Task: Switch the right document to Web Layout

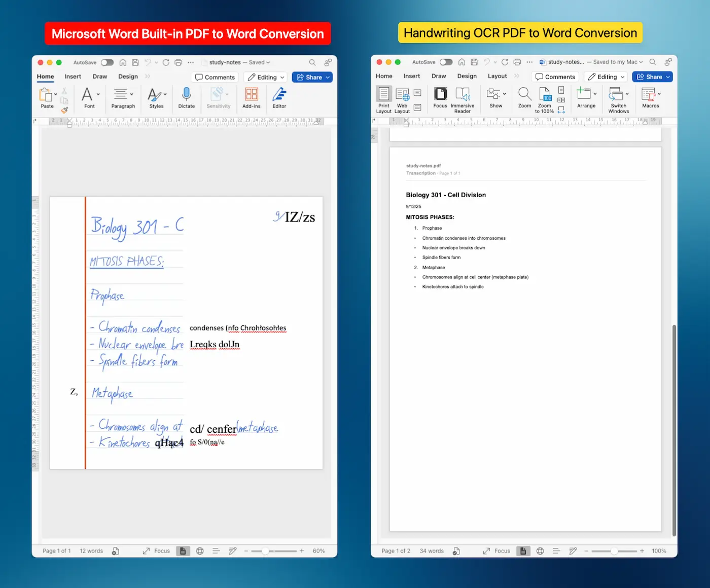Action: [402, 98]
